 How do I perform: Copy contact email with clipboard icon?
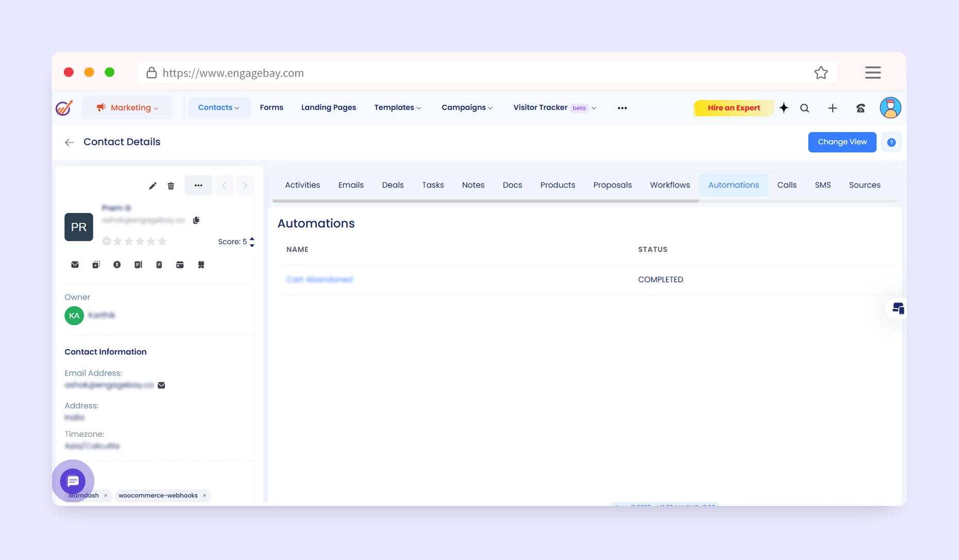(196, 220)
